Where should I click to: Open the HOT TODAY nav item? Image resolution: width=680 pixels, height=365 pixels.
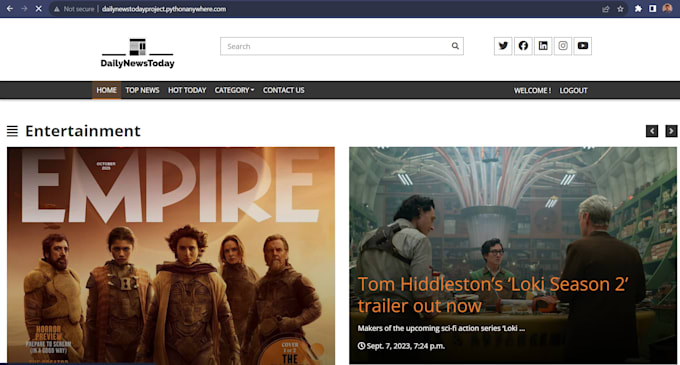(187, 90)
